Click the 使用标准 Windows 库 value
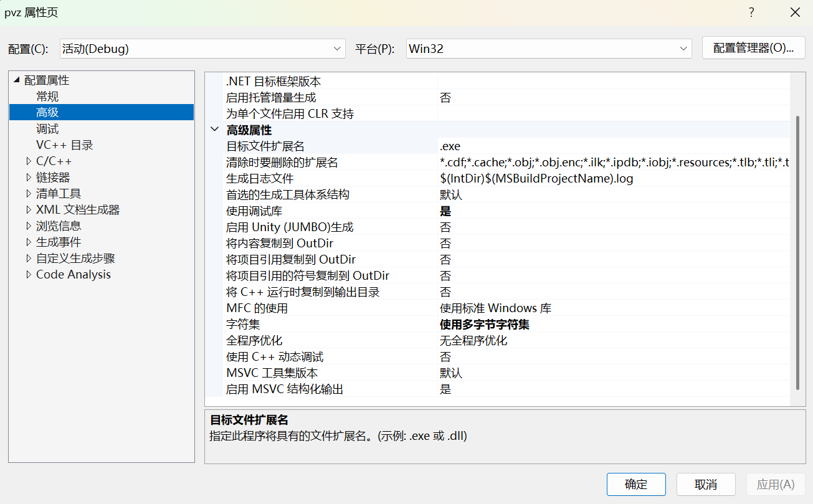The width and height of the screenshot is (813, 504). coord(495,308)
